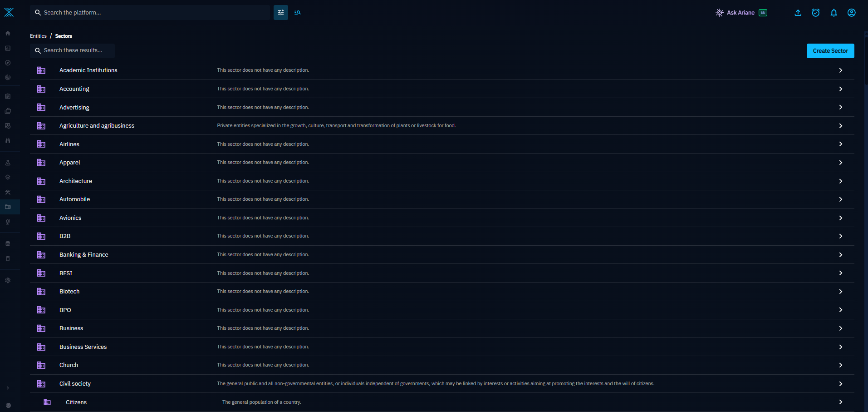Open the Business Services sector
Image resolution: width=868 pixels, height=412 pixels.
coord(442,347)
